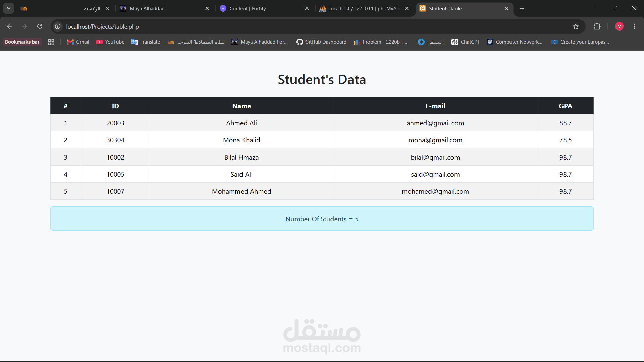The image size is (644, 362).
Task: Open the bookmarks apps grid icon
Action: click(51, 42)
